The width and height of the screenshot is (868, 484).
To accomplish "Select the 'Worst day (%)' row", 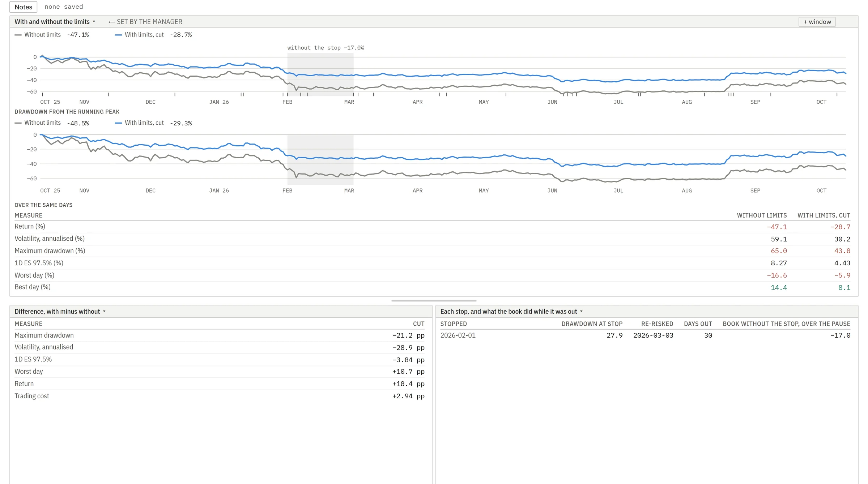I will [433, 275].
